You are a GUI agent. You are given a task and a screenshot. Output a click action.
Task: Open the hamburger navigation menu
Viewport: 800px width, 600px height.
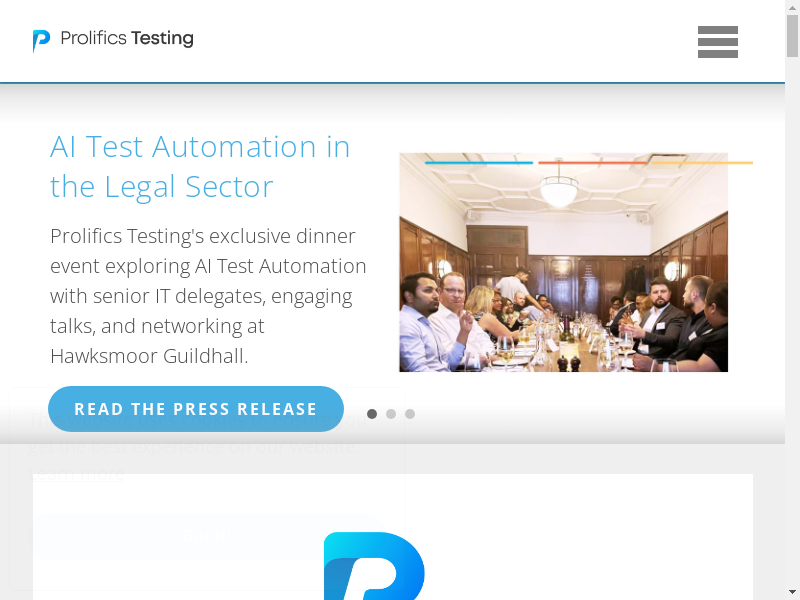click(x=717, y=42)
